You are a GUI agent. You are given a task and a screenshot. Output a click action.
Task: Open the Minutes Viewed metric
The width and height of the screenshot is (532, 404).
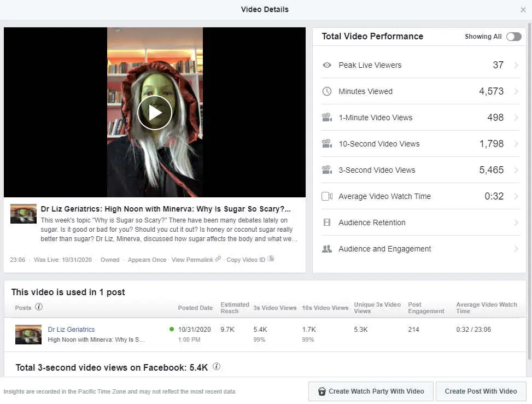pos(420,91)
